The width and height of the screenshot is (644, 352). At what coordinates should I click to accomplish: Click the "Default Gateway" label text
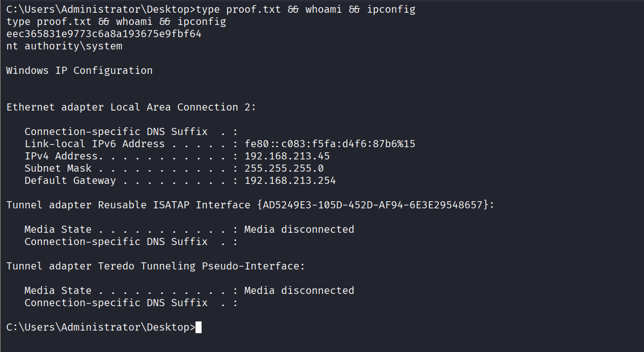point(70,181)
